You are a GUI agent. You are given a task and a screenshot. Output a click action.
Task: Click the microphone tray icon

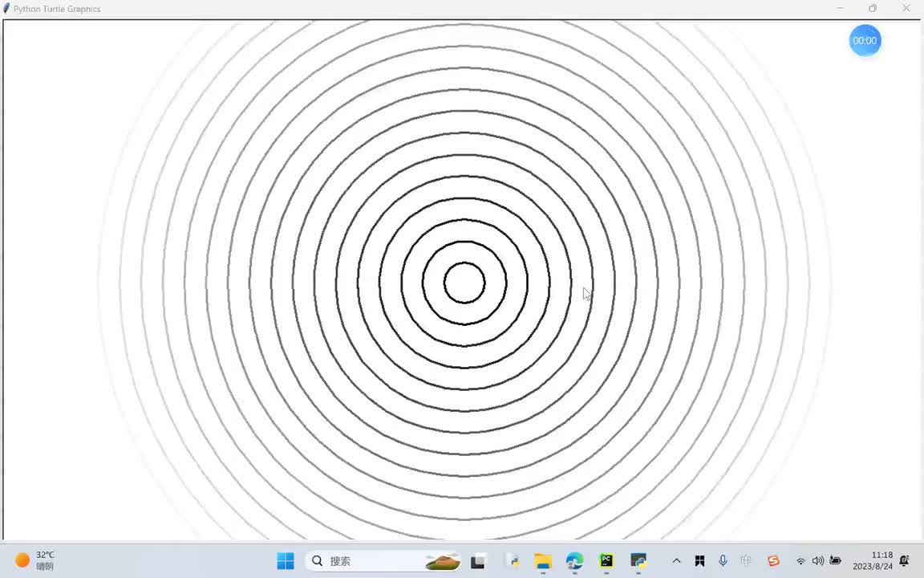pos(723,561)
